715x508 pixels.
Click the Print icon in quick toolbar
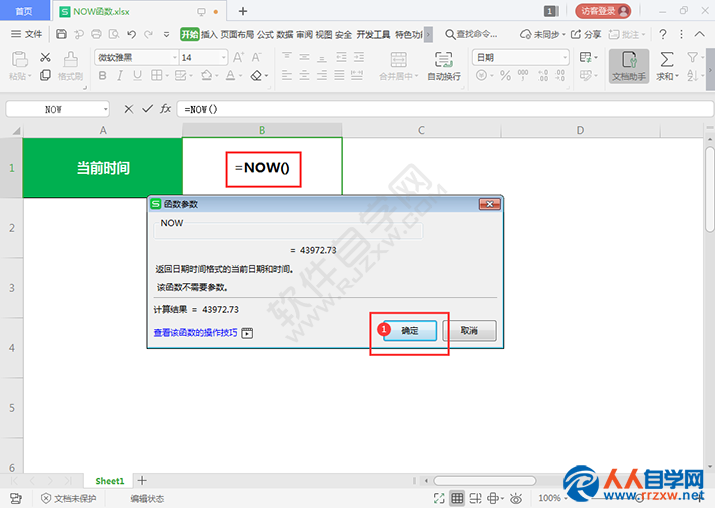coord(96,34)
